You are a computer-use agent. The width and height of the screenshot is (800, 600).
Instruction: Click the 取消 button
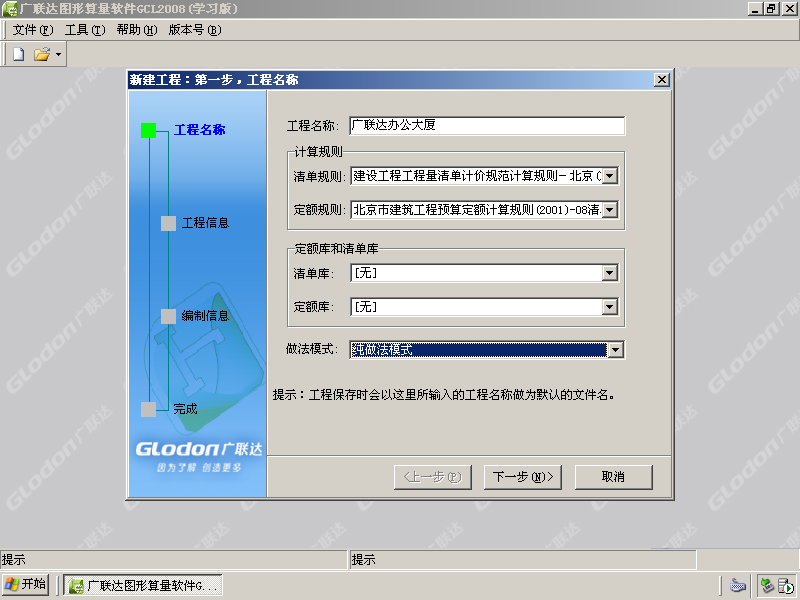(x=613, y=477)
